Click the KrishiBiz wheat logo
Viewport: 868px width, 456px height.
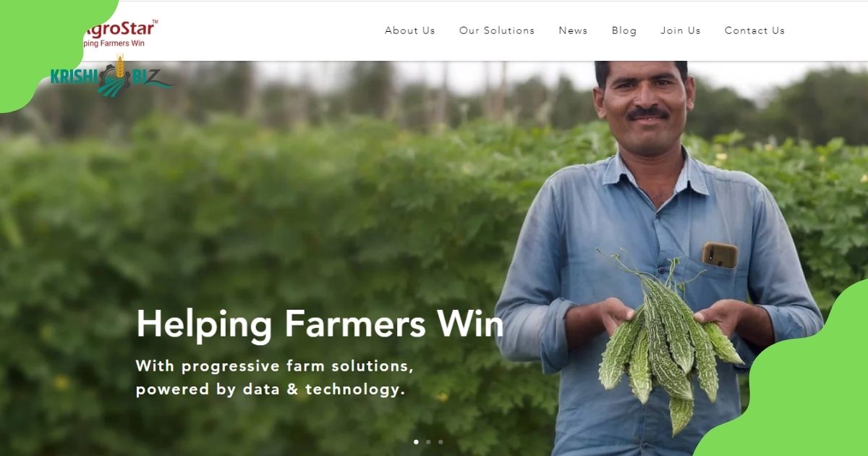click(x=111, y=77)
